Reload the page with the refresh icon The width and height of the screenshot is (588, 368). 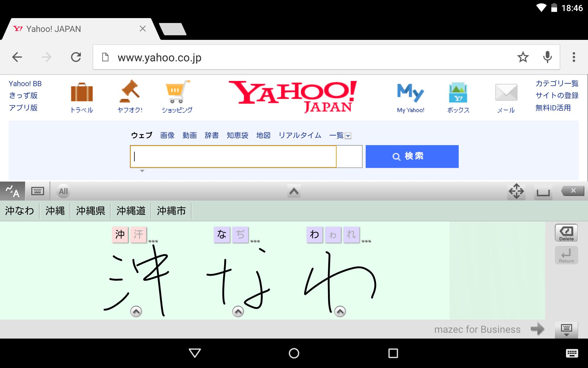[x=76, y=57]
